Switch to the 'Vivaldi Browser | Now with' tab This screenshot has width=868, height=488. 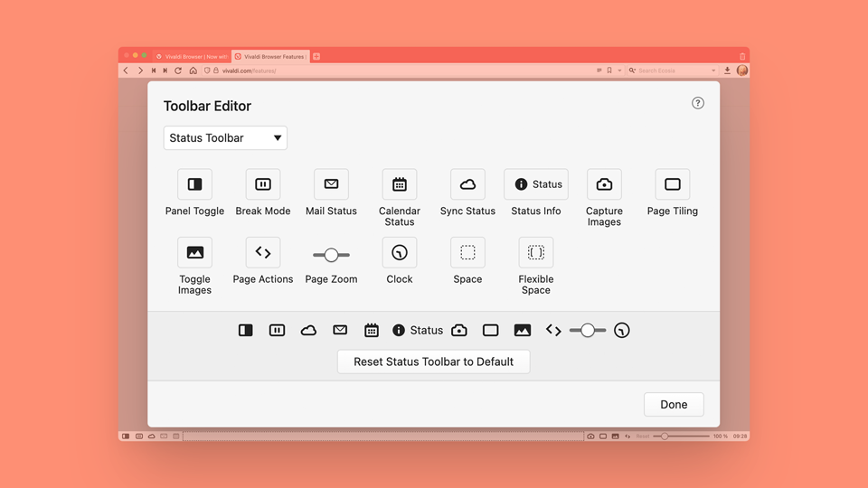[192, 56]
